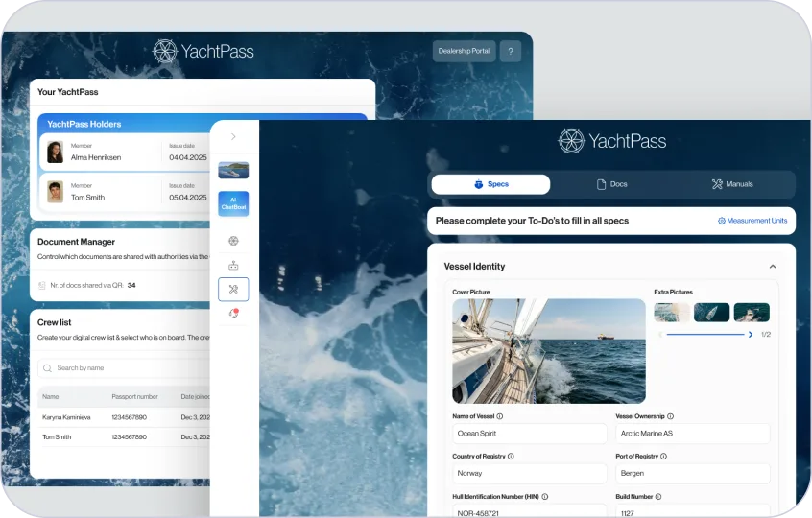Open the AI ChatBoat button

click(233, 203)
